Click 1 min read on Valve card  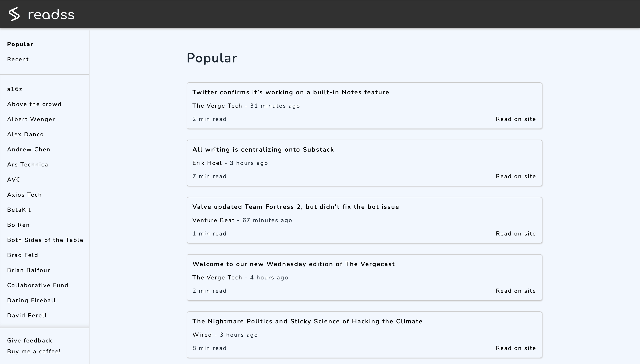pos(209,233)
